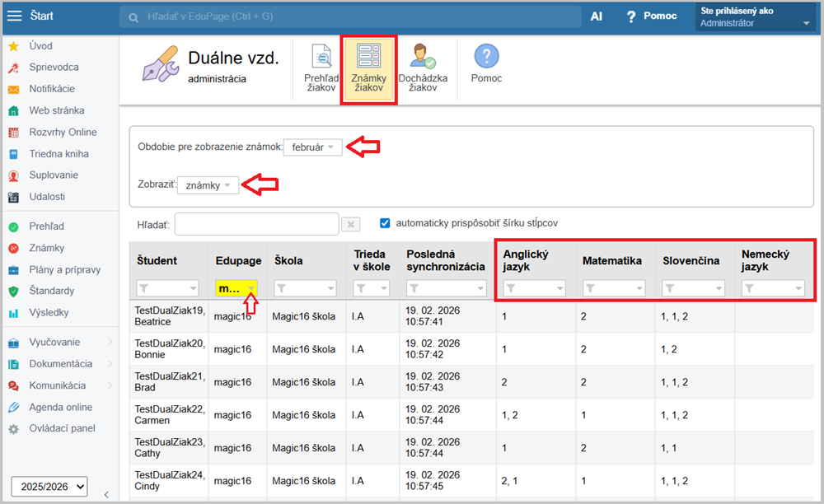Open the Zobraziť známky dropdown
Image resolution: width=824 pixels, height=504 pixels.
208,185
